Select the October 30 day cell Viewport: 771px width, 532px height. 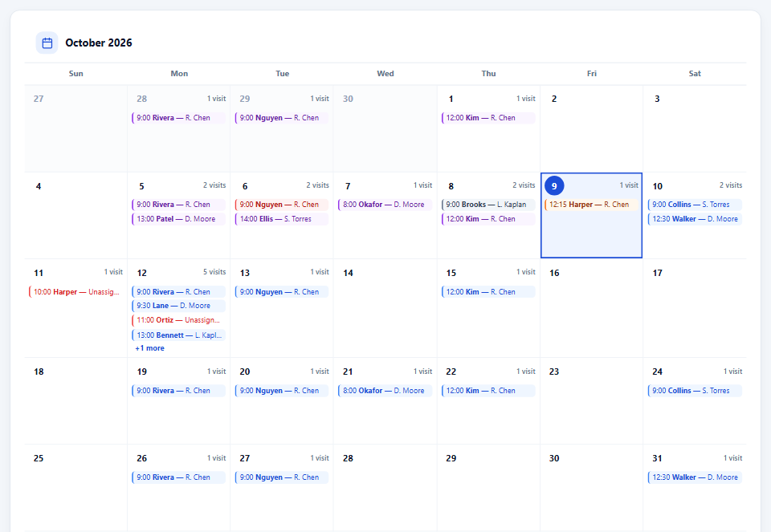(592, 488)
